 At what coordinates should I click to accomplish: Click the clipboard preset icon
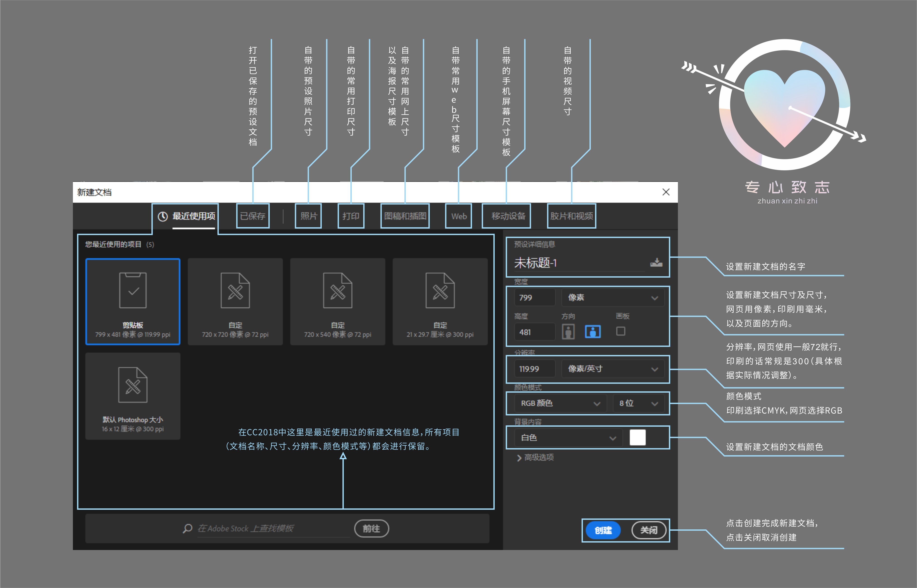click(132, 290)
